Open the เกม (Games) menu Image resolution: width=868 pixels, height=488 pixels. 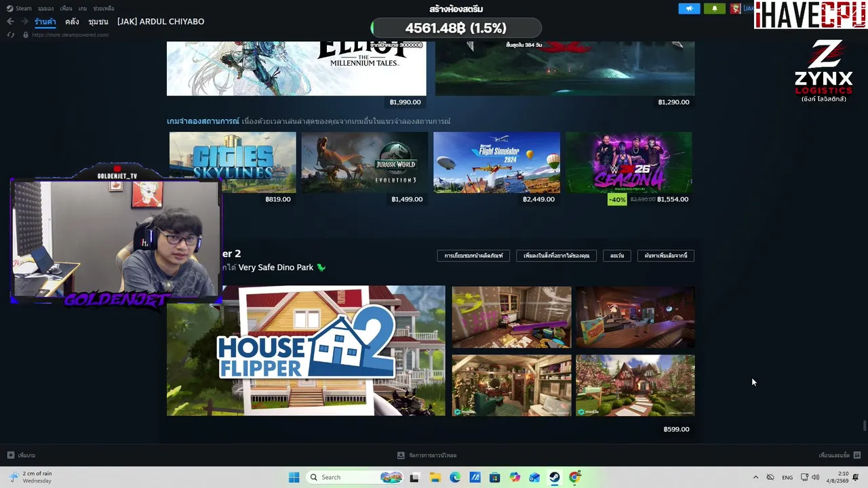tap(83, 9)
